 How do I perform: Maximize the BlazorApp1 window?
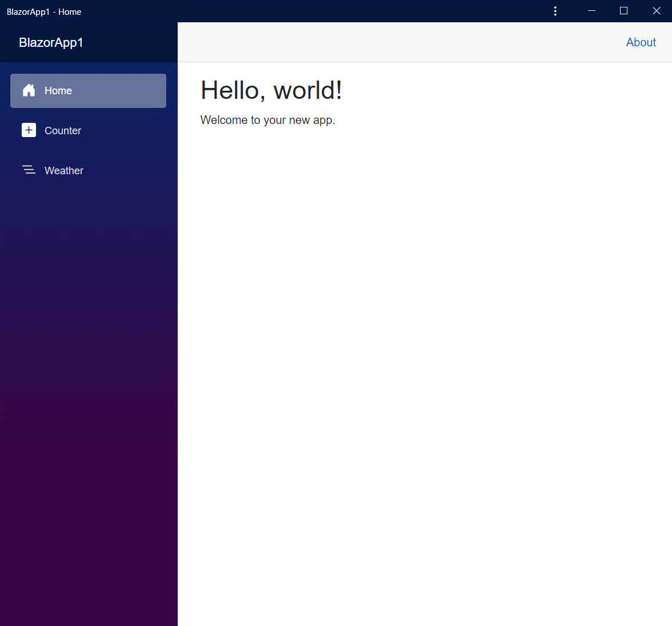tap(623, 11)
